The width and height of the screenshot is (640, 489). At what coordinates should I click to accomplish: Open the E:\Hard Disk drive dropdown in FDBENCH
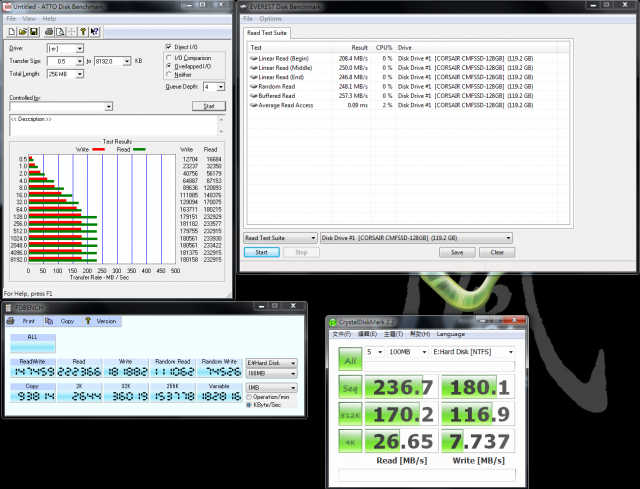[x=271, y=363]
